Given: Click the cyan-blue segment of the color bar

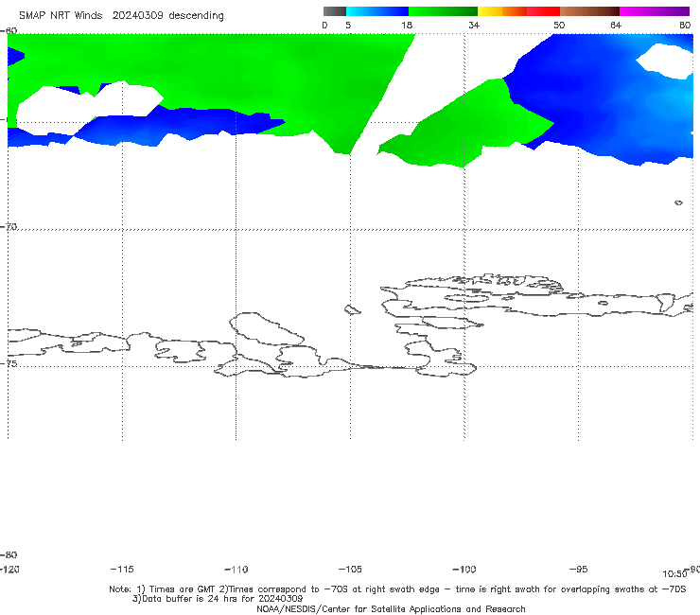Looking at the screenshot, I should (x=377, y=11).
